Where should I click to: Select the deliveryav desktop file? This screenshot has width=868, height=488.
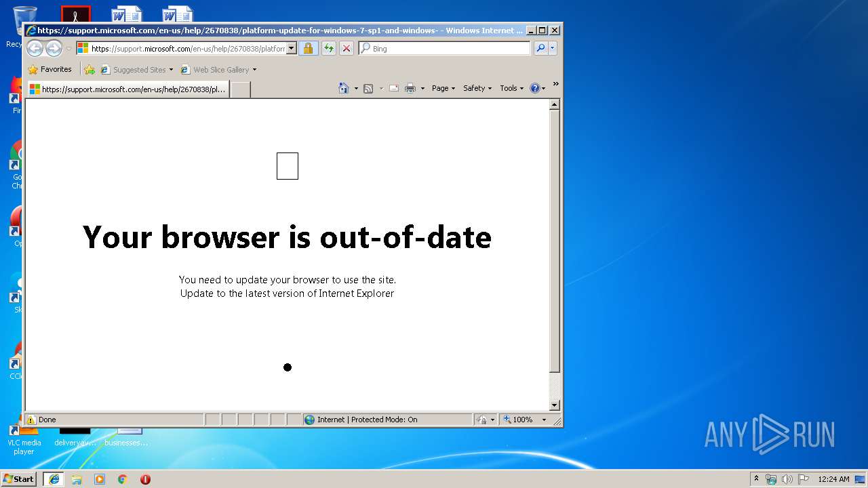tap(75, 437)
